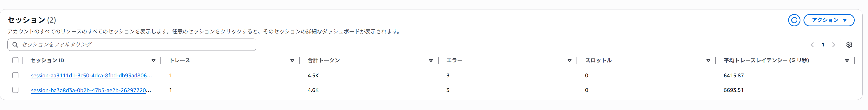Sort by エラー column arrow
868x110 pixels.
coord(569,61)
